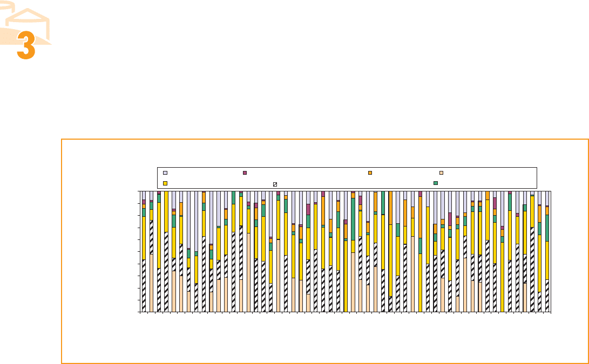589x364 pixels.
Task: Click the lavender legend swatch
Action: pos(165,173)
